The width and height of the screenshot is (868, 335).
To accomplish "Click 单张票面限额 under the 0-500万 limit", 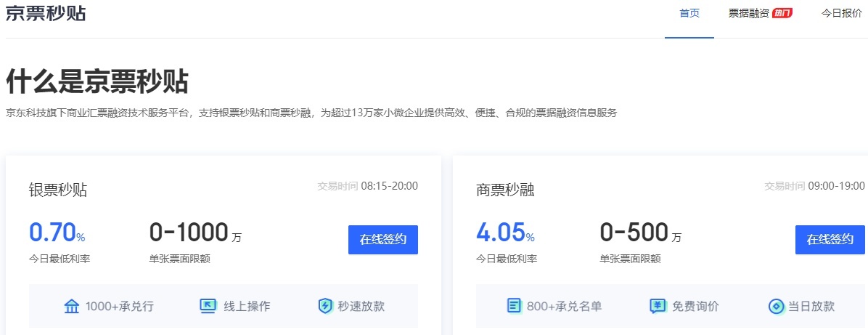I will [631, 259].
